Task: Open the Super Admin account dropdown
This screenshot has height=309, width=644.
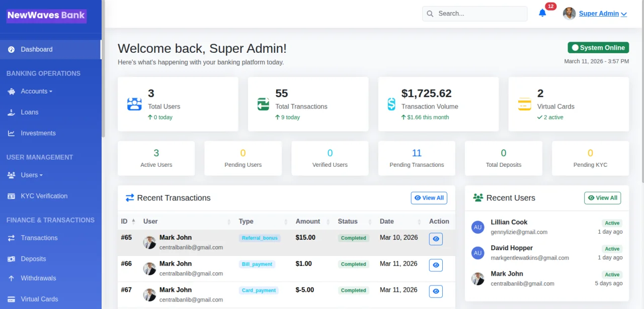Action: click(603, 14)
